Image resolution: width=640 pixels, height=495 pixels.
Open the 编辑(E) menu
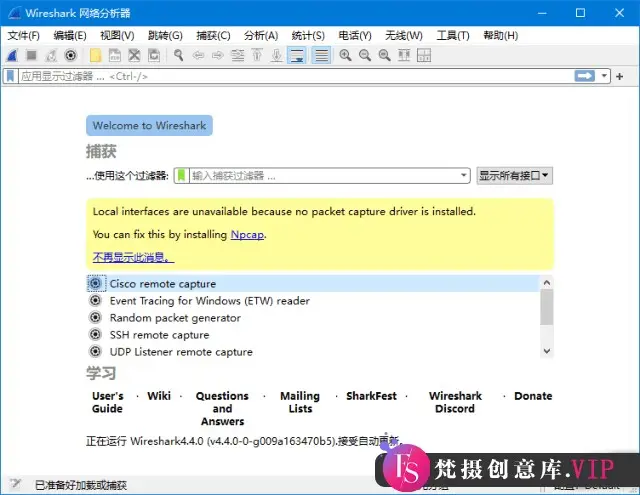click(x=70, y=36)
